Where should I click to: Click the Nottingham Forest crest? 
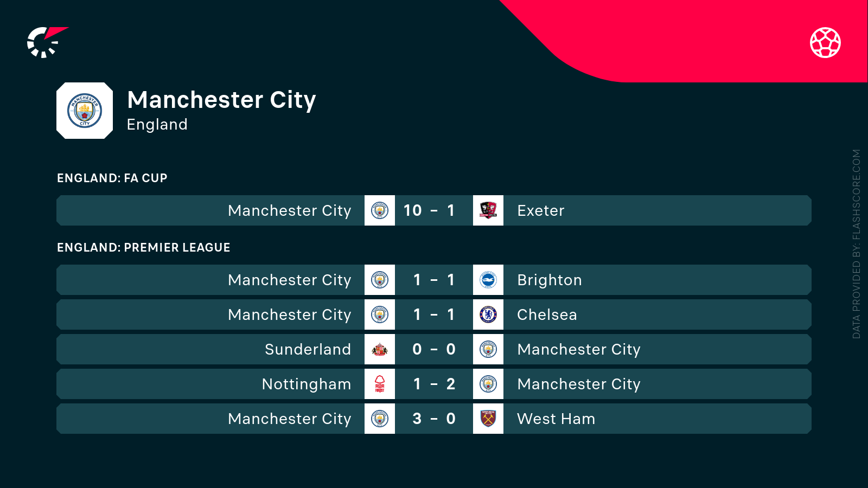pyautogui.click(x=380, y=384)
